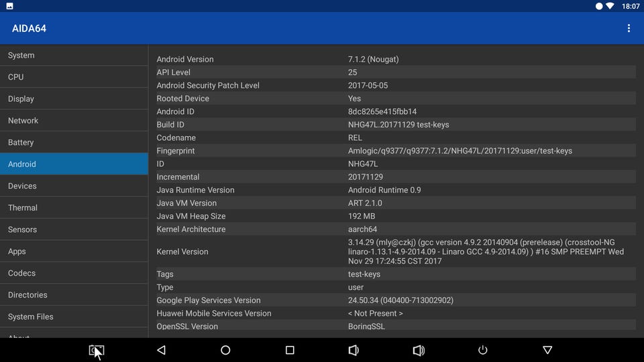Screen dimensions: 644x362
Task: Tap the power icon in navigation bar
Action: tap(482, 350)
